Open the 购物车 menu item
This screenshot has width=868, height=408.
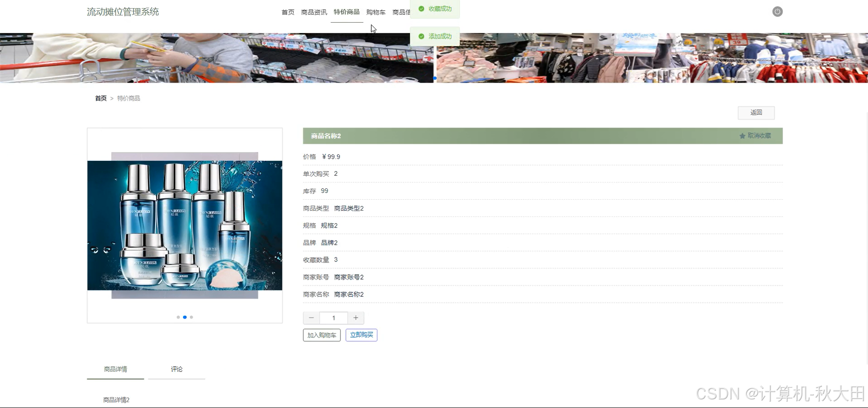click(376, 12)
